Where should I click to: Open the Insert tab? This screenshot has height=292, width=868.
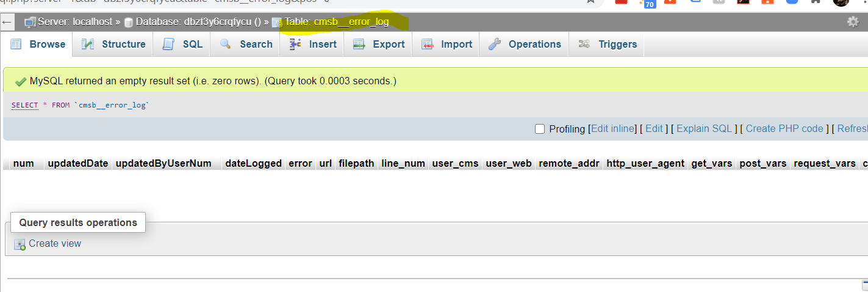(313, 44)
